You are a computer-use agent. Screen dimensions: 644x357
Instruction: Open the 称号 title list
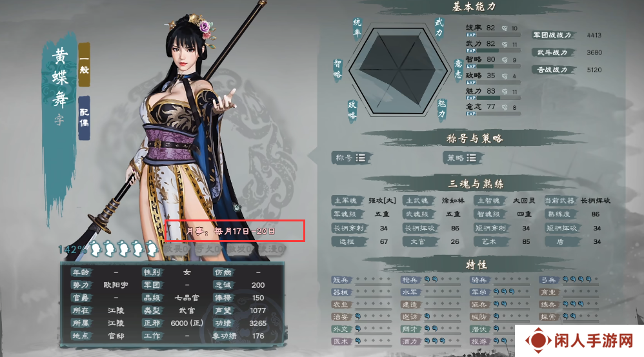pos(351,158)
